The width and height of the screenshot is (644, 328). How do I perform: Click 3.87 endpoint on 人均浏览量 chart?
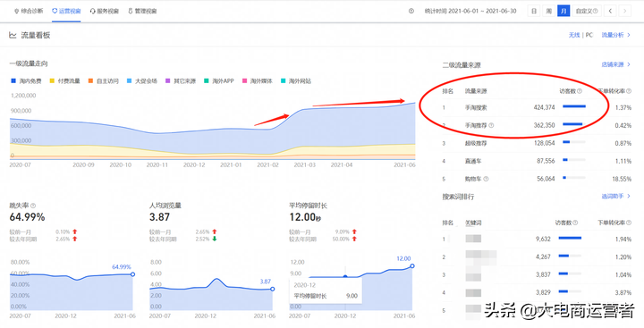[272, 289]
